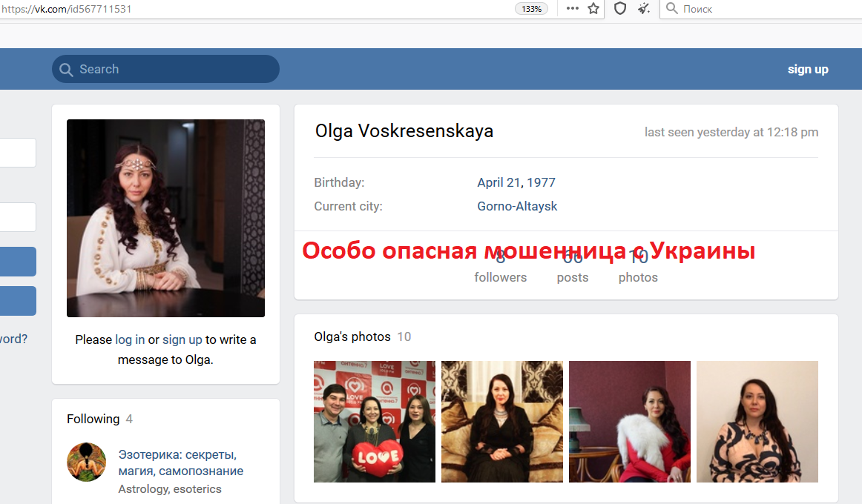
Task: Click the magnifier icon in browser search box
Action: (x=672, y=9)
